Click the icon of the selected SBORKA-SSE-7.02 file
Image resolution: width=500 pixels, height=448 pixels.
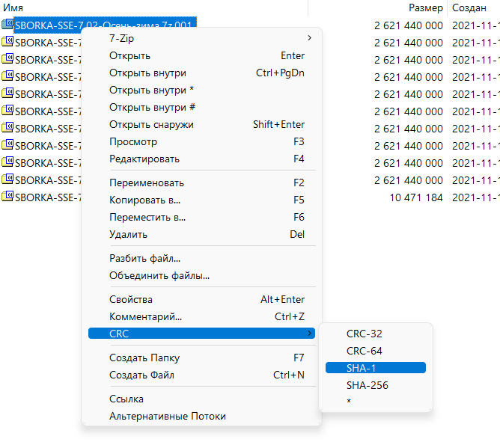pos(8,25)
